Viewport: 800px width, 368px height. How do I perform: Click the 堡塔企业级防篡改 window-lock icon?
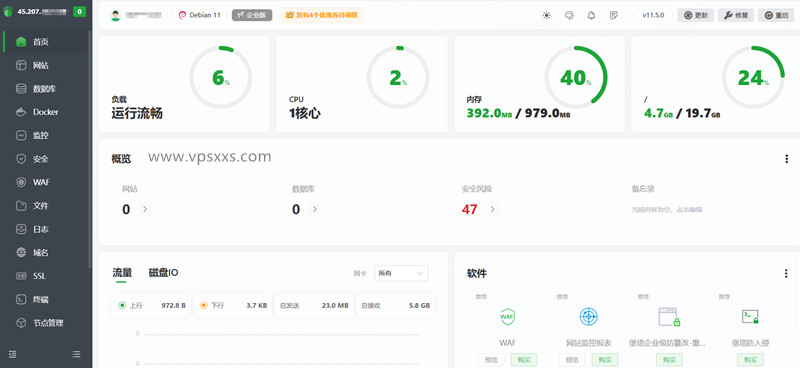tap(669, 317)
